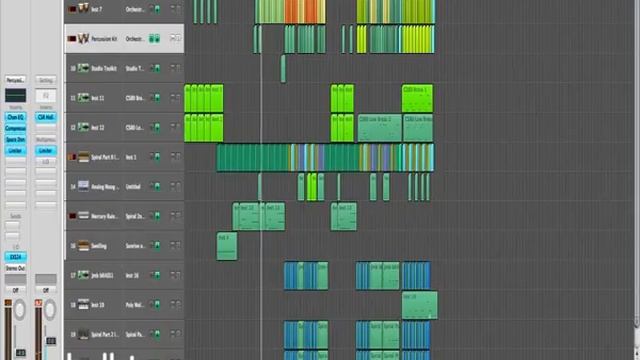The image size is (640, 360).
Task: Click the second channel strip pan knob
Action: click(x=50, y=310)
